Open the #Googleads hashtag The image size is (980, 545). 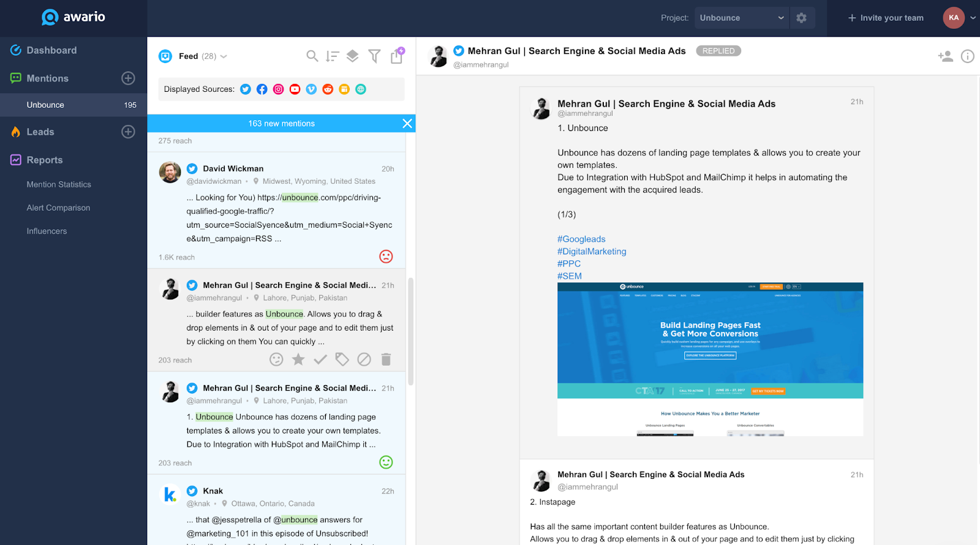tap(581, 239)
